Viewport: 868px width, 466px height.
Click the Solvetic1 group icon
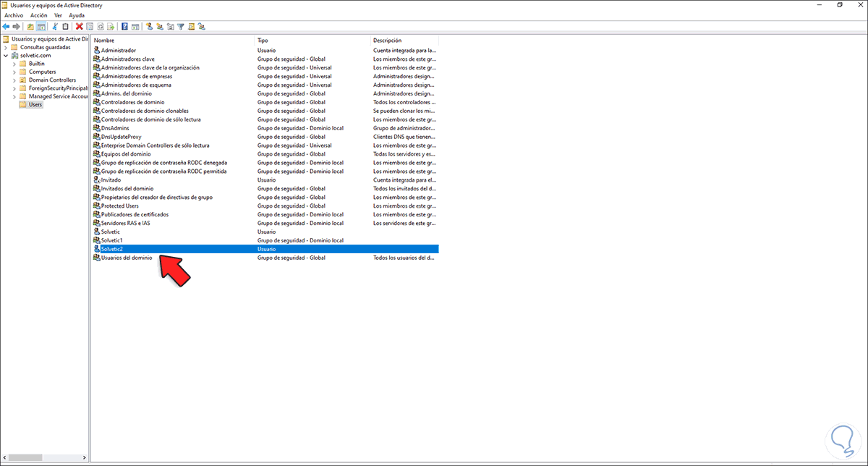click(x=97, y=240)
